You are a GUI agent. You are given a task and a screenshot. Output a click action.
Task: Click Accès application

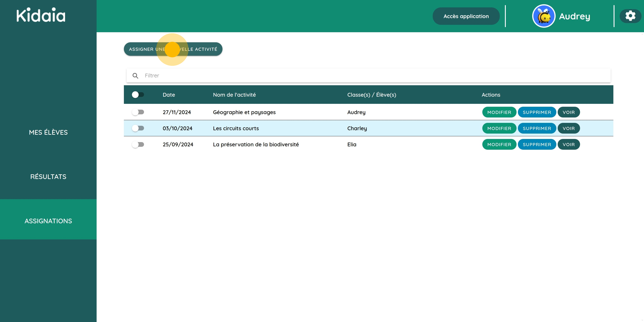point(466,16)
